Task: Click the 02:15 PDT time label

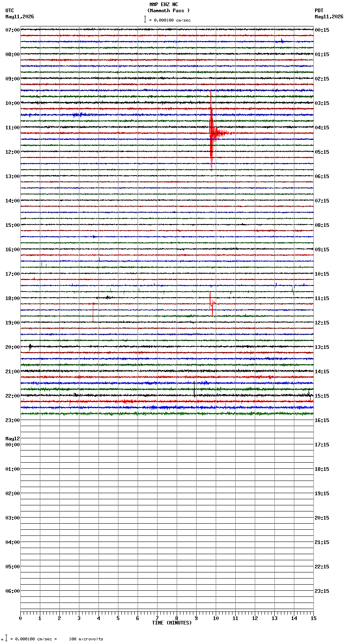Action: 322,79
